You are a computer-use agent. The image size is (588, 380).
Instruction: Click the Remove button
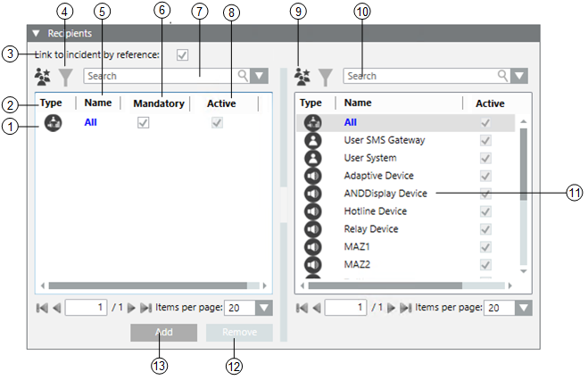[238, 332]
